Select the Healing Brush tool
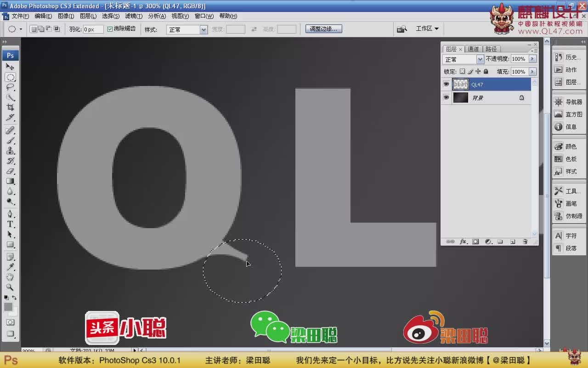The image size is (588, 368). click(10, 131)
